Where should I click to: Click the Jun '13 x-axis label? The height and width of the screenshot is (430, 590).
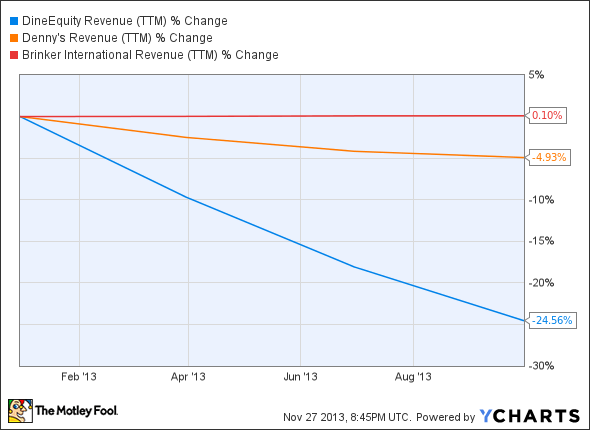(301, 377)
